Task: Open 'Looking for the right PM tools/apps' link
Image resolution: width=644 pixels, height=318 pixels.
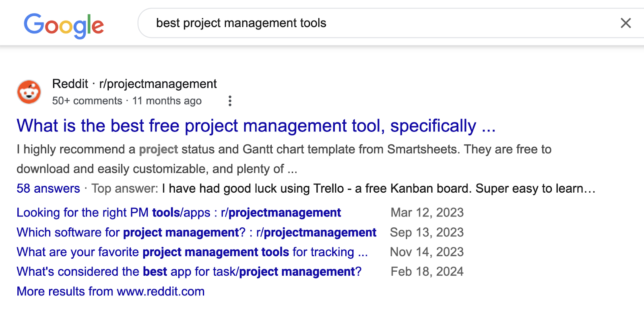Action: pyautogui.click(x=179, y=212)
